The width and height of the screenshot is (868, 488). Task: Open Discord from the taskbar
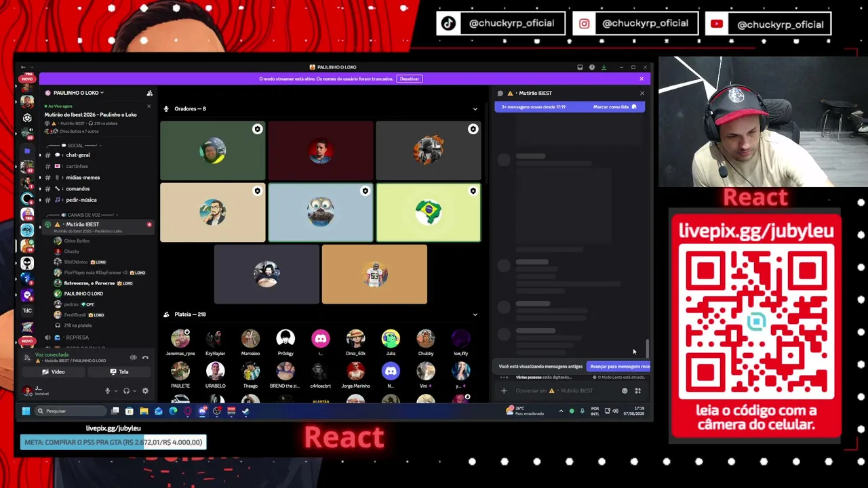202,411
